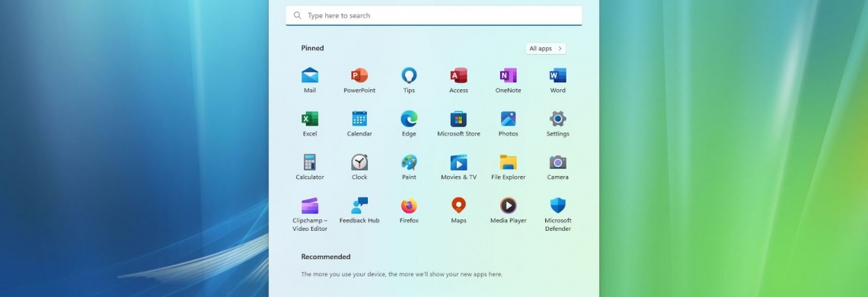
Task: Launch Microsoft Access
Action: (458, 81)
